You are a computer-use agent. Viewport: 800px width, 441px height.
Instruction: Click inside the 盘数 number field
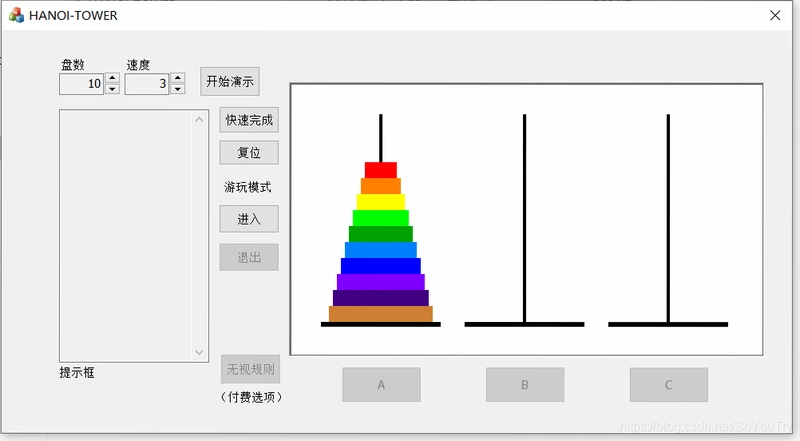coord(82,84)
